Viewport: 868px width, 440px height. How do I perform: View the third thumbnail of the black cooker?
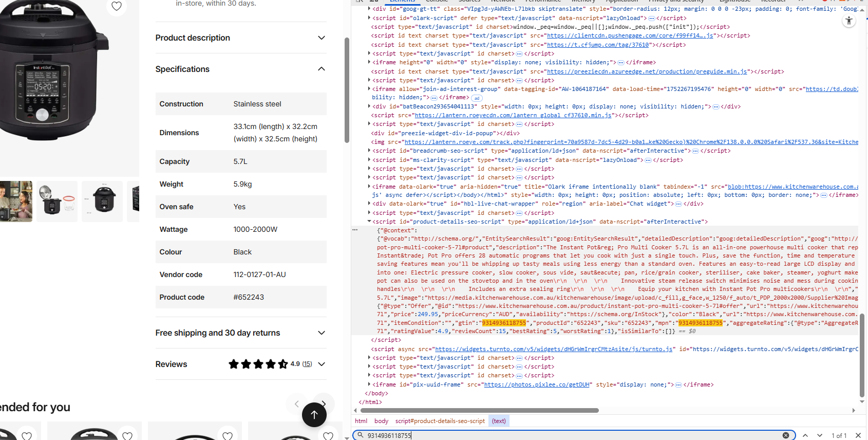(x=102, y=201)
